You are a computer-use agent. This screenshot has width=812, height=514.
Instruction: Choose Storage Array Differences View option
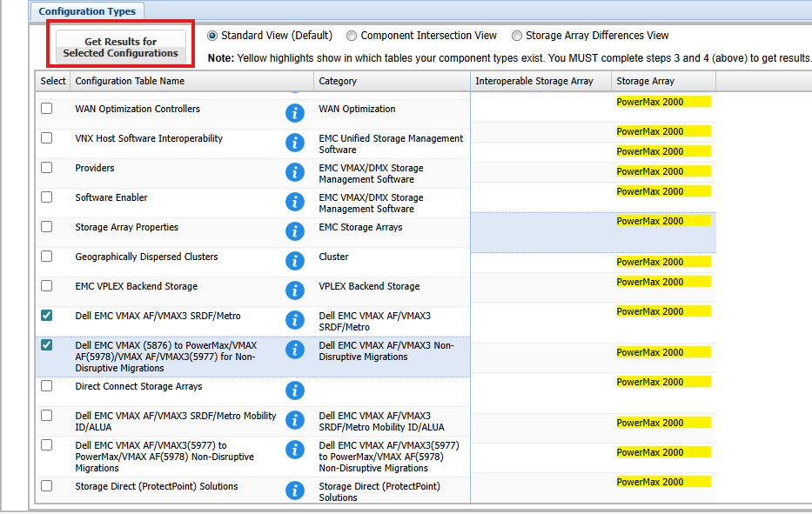coord(517,36)
